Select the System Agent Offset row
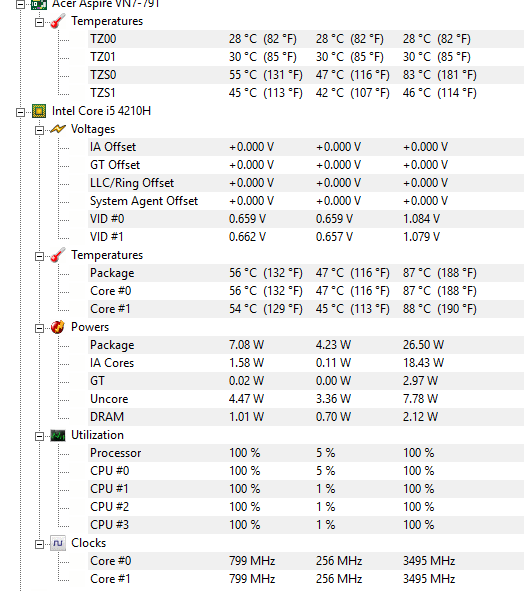The height and width of the screenshot is (591, 524). point(306,201)
